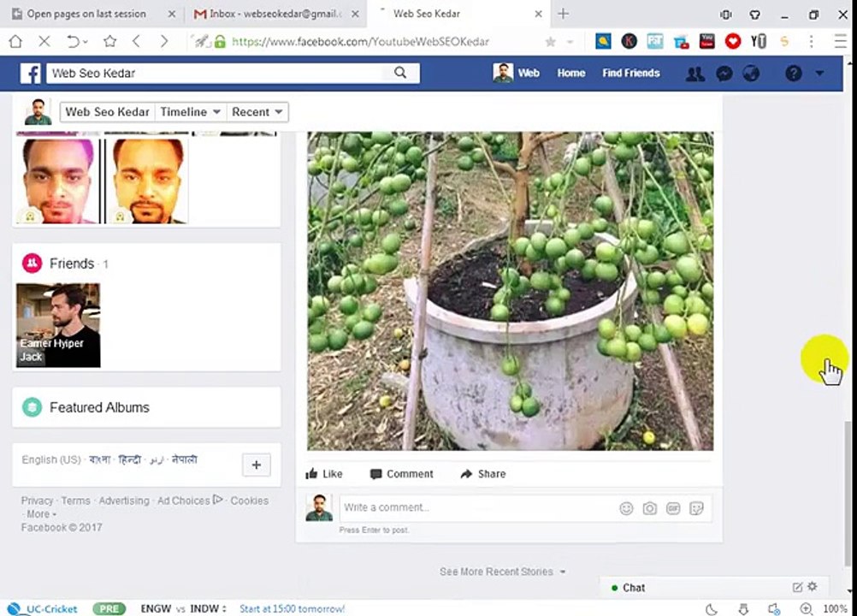The image size is (857, 616).
Task: Open the Facebook account menu arrow
Action: (x=819, y=74)
